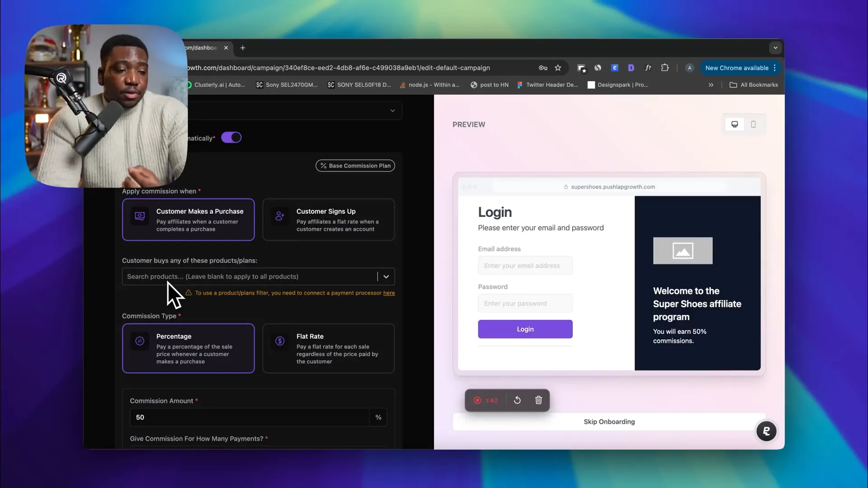
Task: Open Clusterly.ai bookmark
Action: click(215, 85)
